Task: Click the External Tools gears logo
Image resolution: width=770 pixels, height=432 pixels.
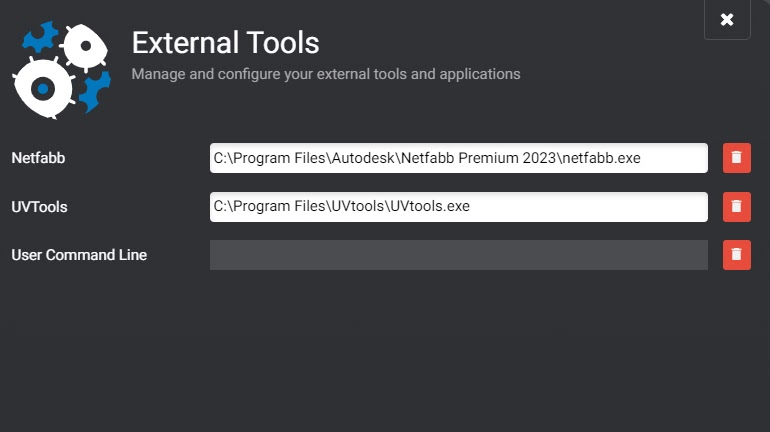Action: [x=61, y=70]
